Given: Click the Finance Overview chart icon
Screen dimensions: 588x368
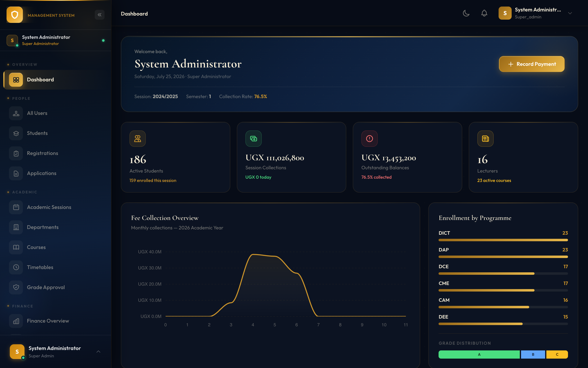Looking at the screenshot, I should pos(16,321).
